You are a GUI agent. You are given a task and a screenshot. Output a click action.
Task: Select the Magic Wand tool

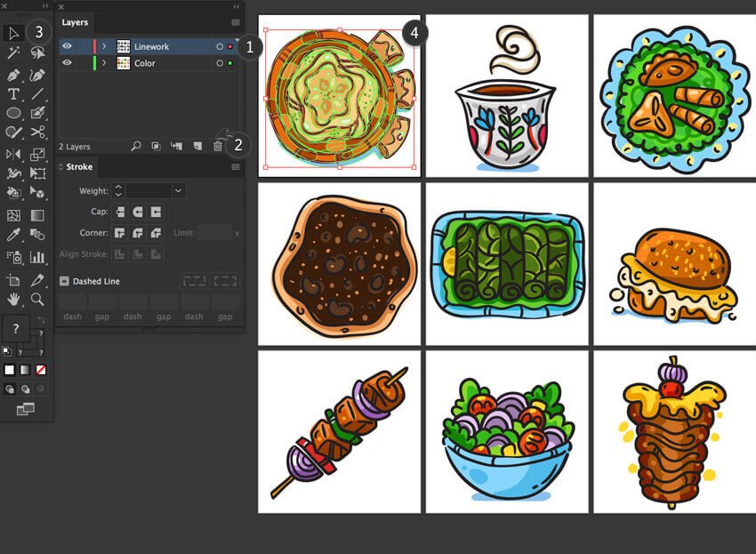coord(14,53)
